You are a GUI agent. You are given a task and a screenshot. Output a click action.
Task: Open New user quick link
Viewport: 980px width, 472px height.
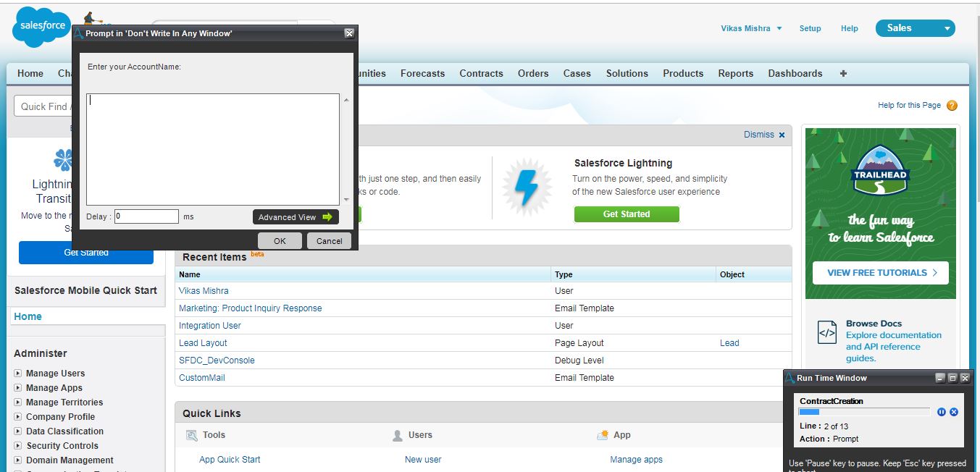tap(423, 460)
